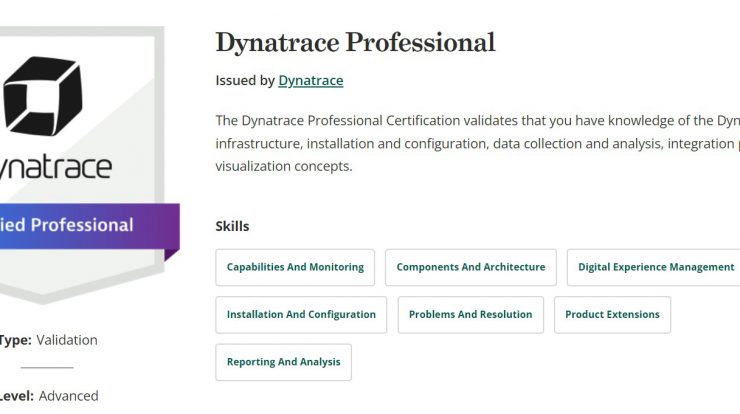Viewport: 740px width, 414px height.
Task: Click the 'Issued by' label
Action: pos(245,81)
